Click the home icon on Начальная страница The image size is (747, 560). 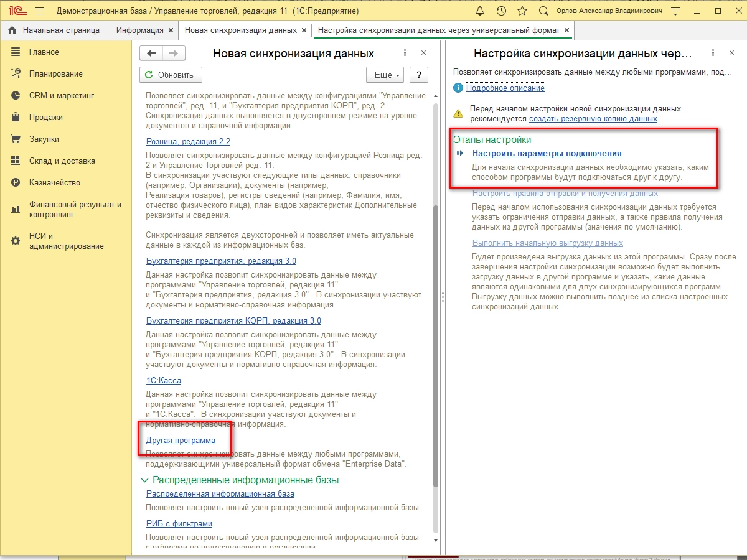click(12, 30)
